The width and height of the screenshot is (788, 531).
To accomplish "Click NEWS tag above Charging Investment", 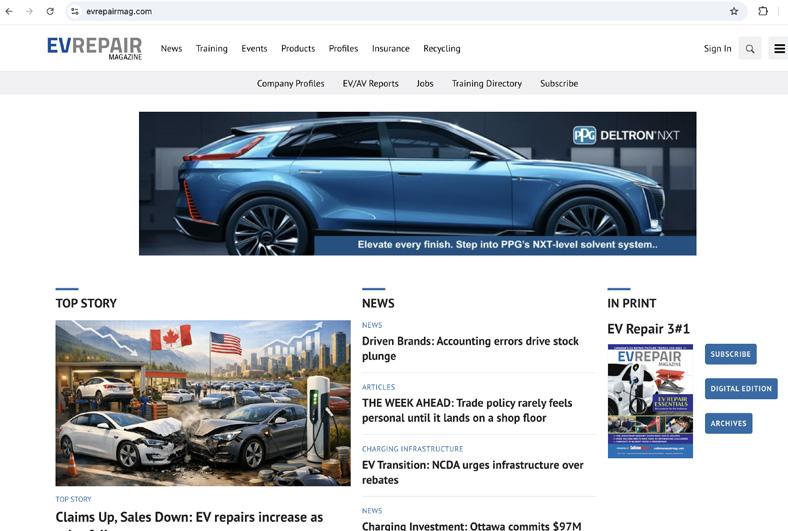I will tap(372, 510).
